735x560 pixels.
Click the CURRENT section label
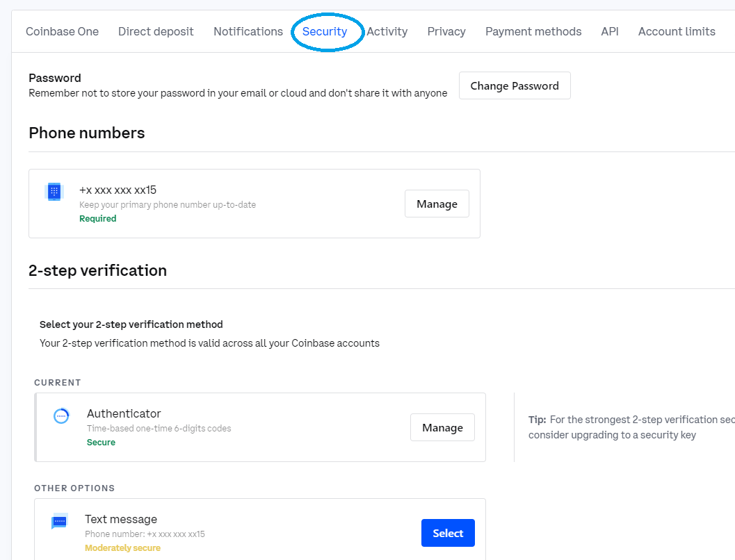[x=58, y=383]
